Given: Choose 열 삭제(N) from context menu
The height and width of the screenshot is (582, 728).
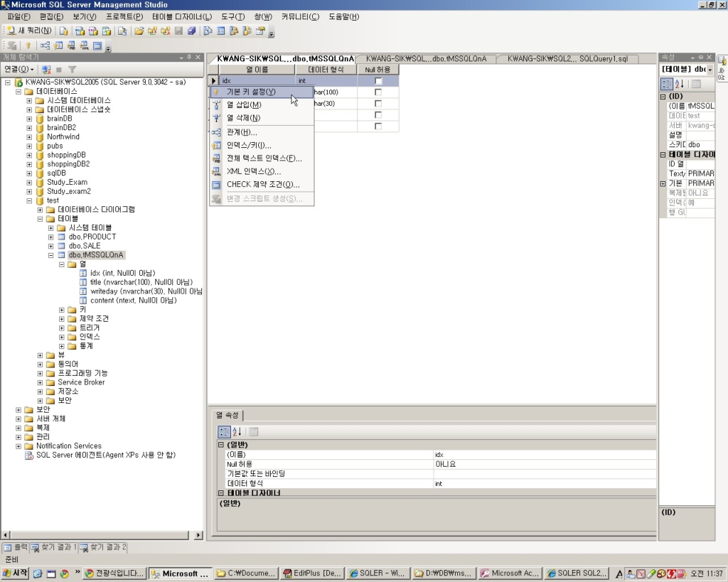Looking at the screenshot, I should (262, 118).
